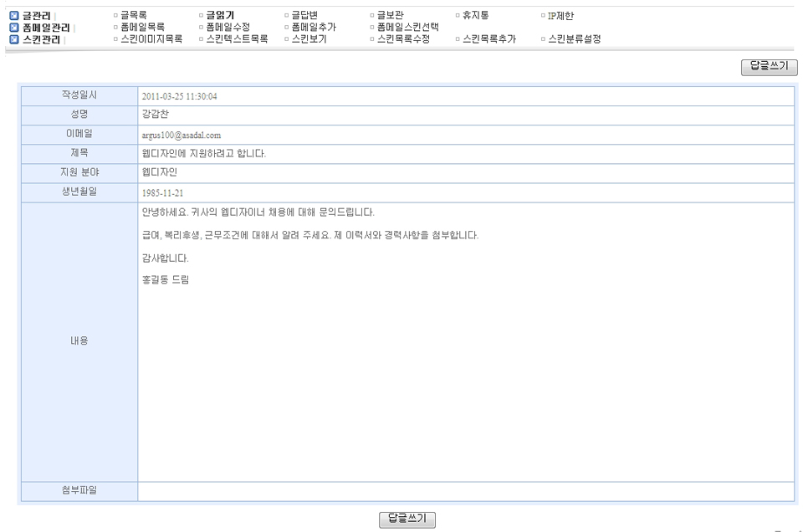
Task: Open 스킨분류설정 settings
Action: click(x=574, y=39)
